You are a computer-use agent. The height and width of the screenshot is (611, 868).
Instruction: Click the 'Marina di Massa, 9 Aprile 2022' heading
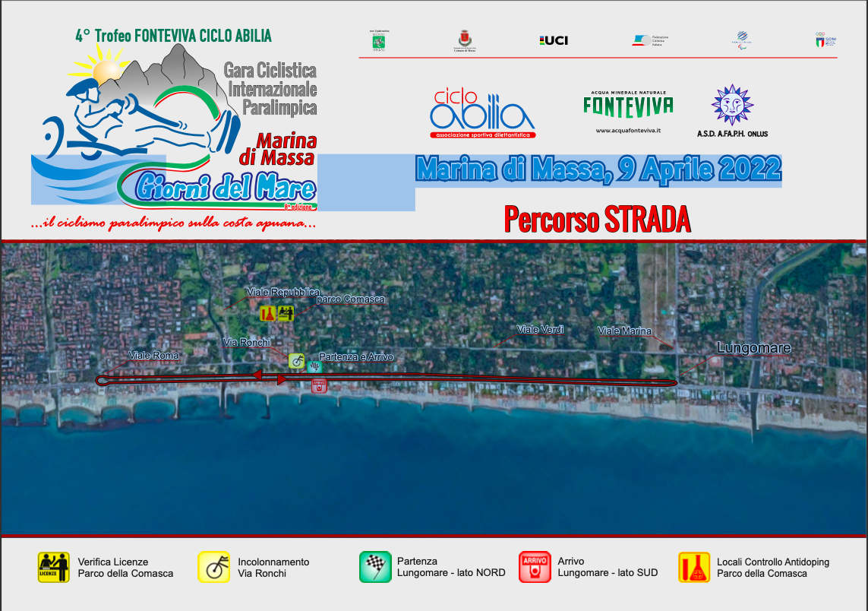[x=598, y=169]
